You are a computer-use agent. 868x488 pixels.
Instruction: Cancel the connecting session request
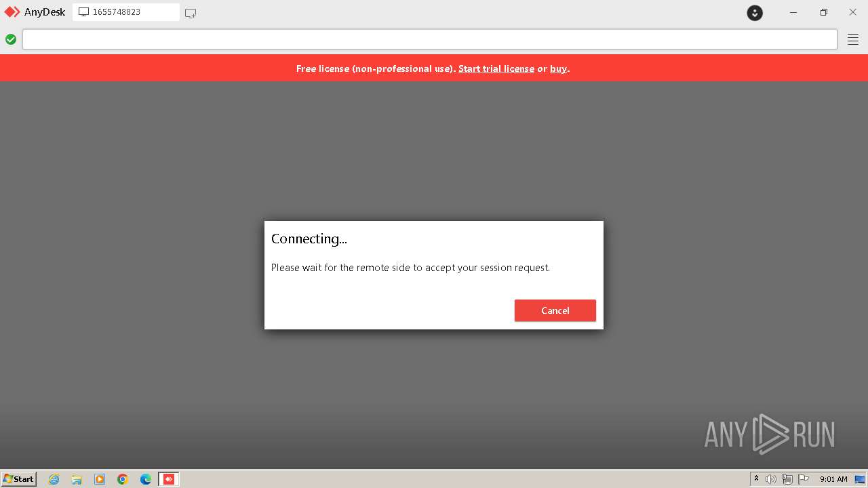pyautogui.click(x=555, y=310)
